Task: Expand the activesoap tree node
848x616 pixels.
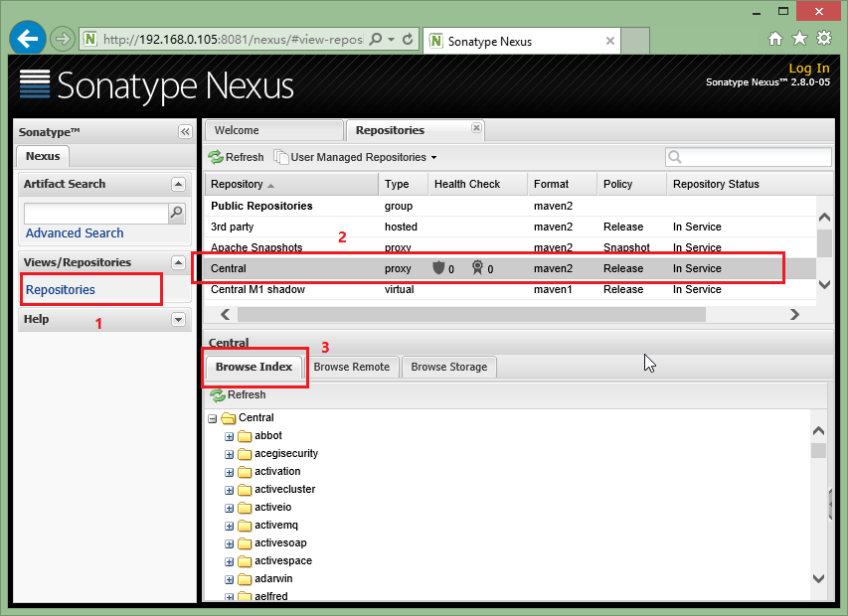Action: (x=230, y=543)
